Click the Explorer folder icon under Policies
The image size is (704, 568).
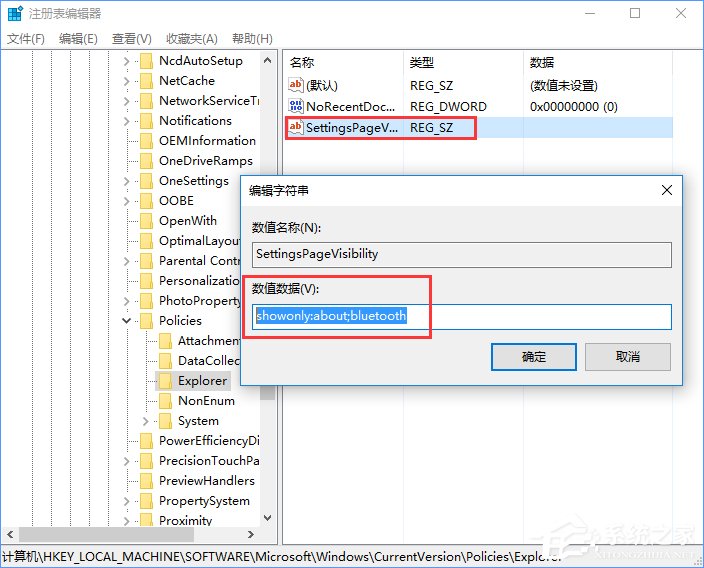[165, 381]
